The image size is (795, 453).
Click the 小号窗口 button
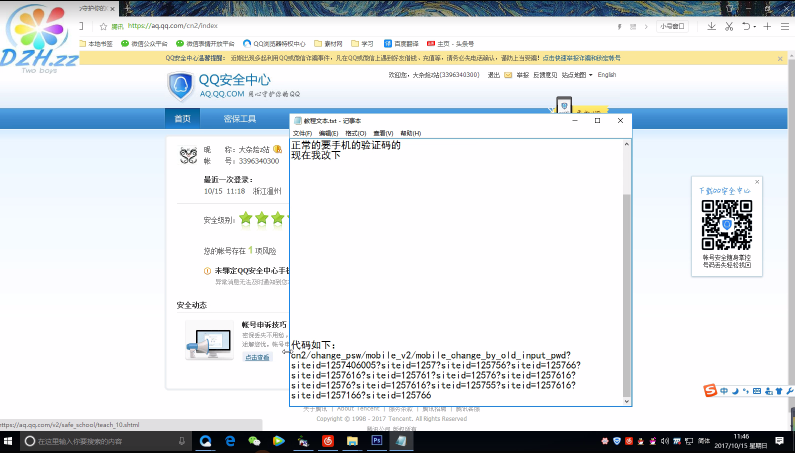point(672,26)
